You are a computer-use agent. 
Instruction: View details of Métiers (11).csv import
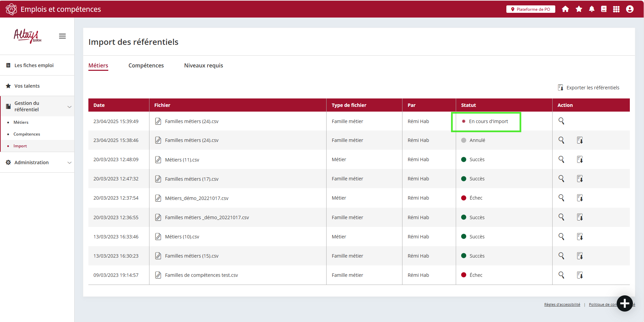[561, 159]
